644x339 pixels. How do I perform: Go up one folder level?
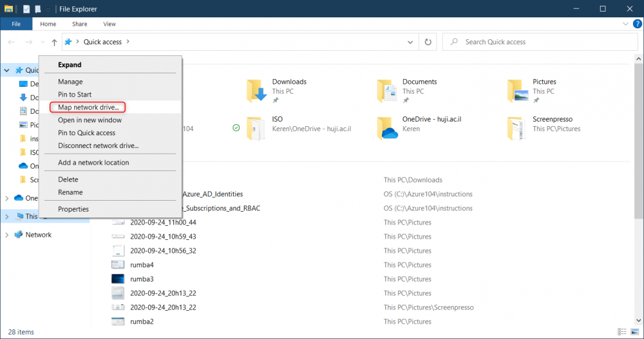[54, 42]
